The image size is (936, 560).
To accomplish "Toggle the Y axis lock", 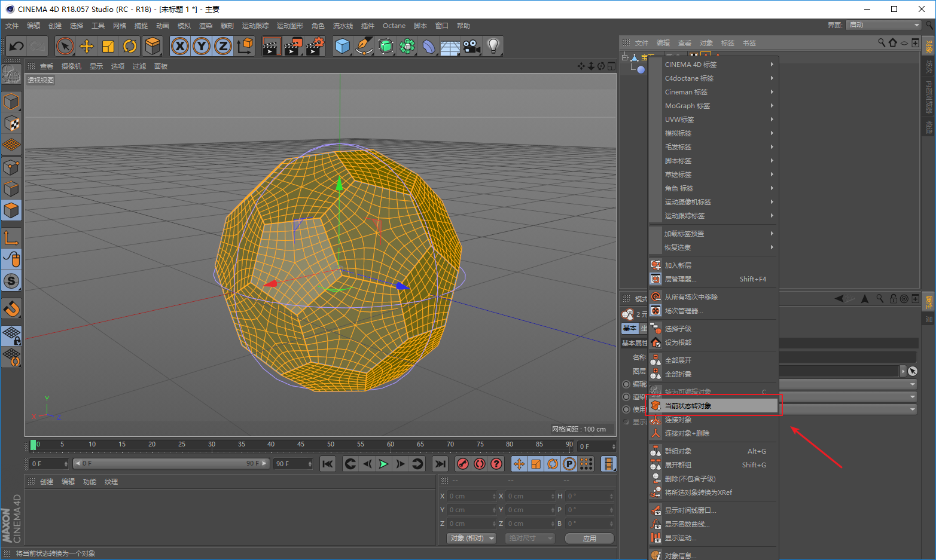I will click(x=202, y=46).
